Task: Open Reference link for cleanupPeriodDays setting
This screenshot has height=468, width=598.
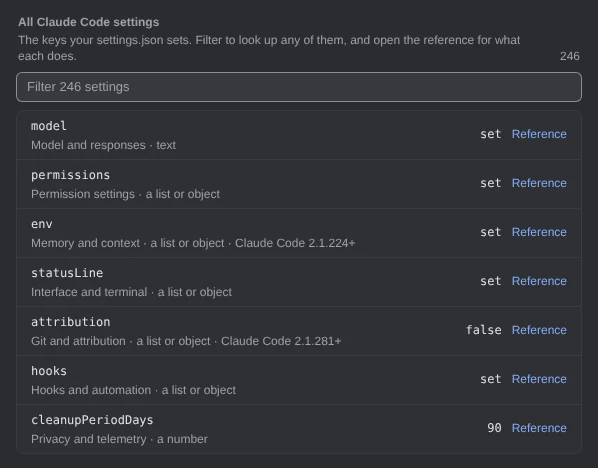Action: coord(539,428)
